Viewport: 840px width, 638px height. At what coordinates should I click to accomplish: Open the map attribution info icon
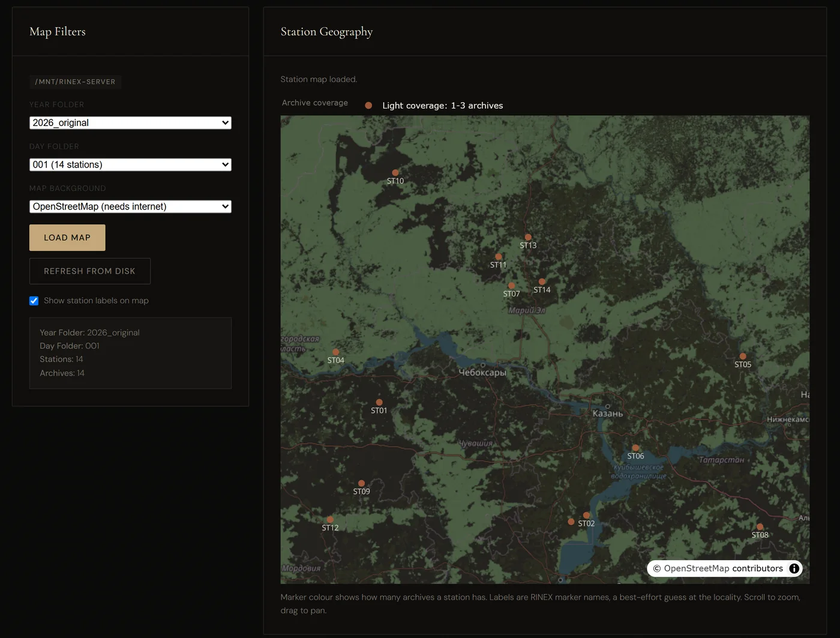(x=794, y=568)
